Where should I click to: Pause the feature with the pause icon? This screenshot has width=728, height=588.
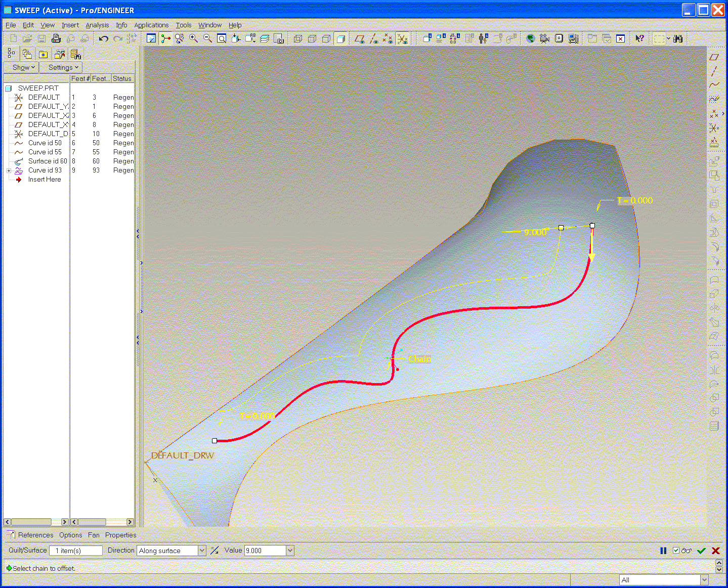(663, 551)
